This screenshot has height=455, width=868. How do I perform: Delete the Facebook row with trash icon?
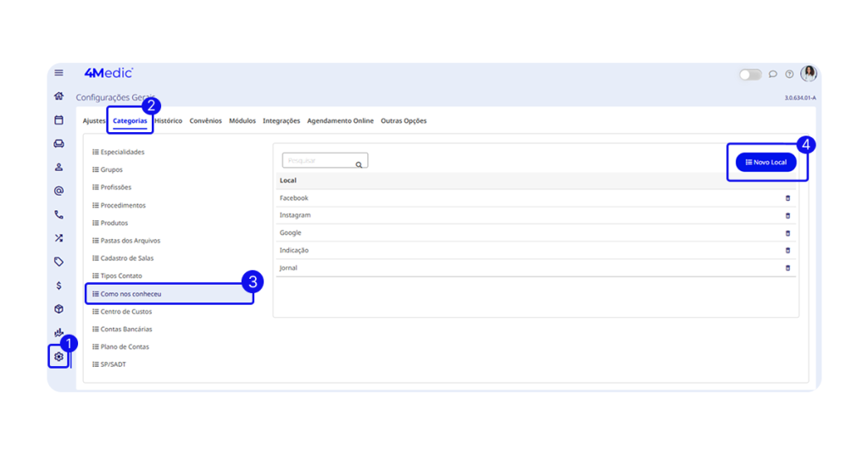(x=787, y=198)
